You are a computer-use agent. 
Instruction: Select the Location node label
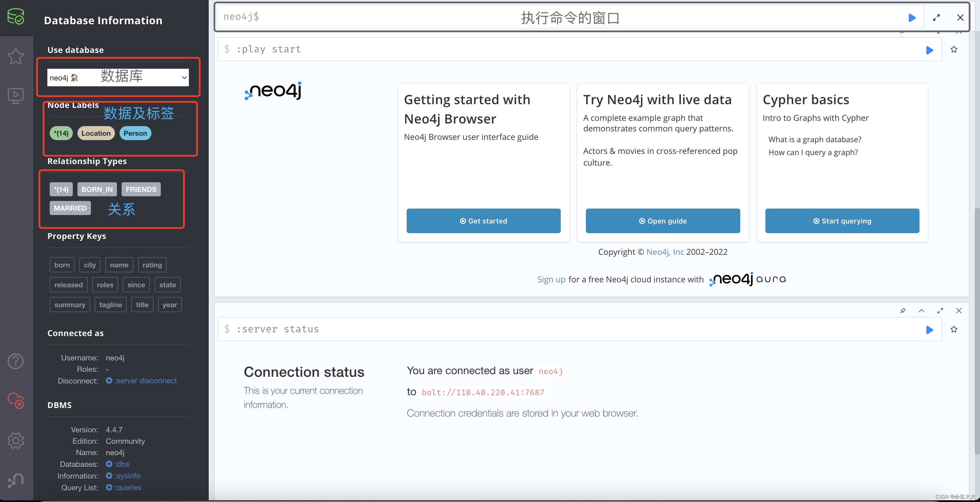pyautogui.click(x=96, y=133)
